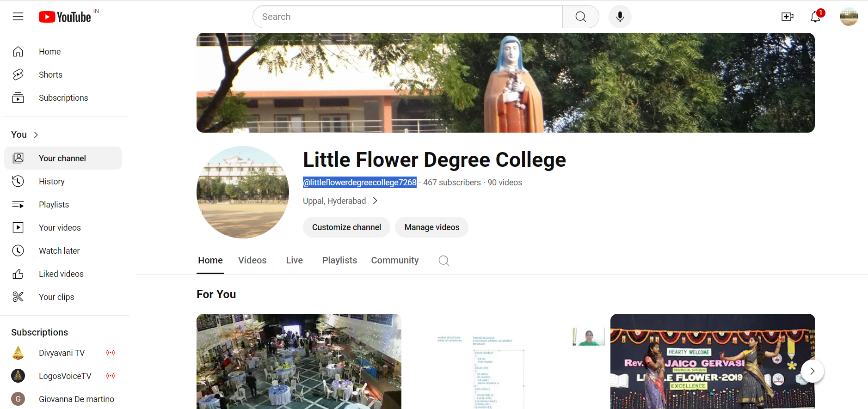Click the Search input field
Screen dimensions: 868x409
pyautogui.click(x=407, y=17)
